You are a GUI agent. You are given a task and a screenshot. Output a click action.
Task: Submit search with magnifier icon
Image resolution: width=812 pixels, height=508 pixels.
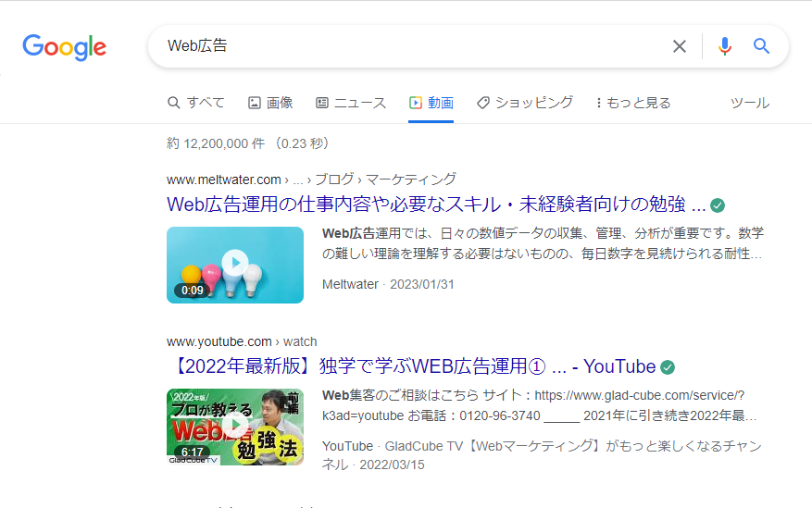(761, 46)
